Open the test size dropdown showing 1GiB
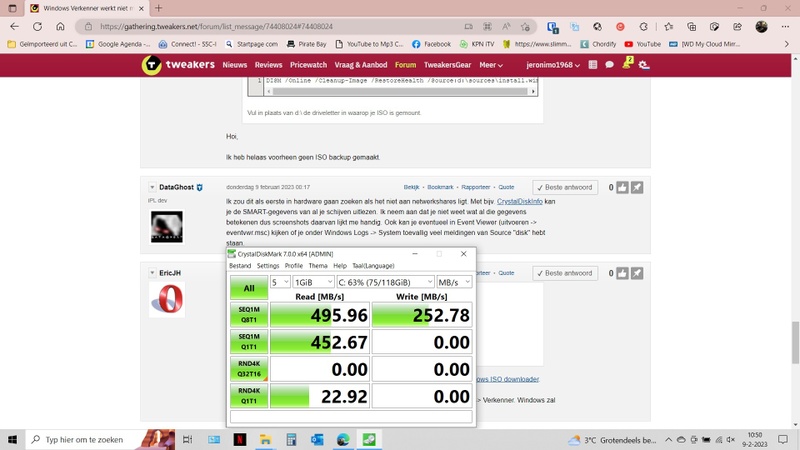 313,282
